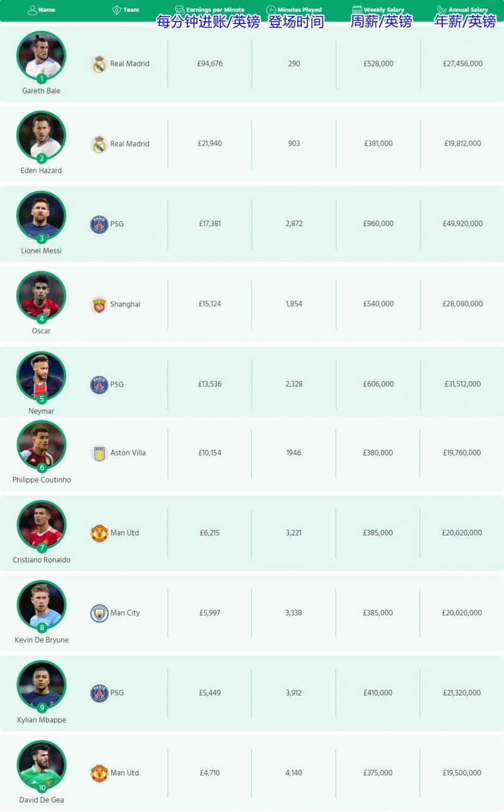This screenshot has width=504, height=812.
Task: Click the Real Madrid crest in Eden Hazard's row
Action: coord(99,144)
